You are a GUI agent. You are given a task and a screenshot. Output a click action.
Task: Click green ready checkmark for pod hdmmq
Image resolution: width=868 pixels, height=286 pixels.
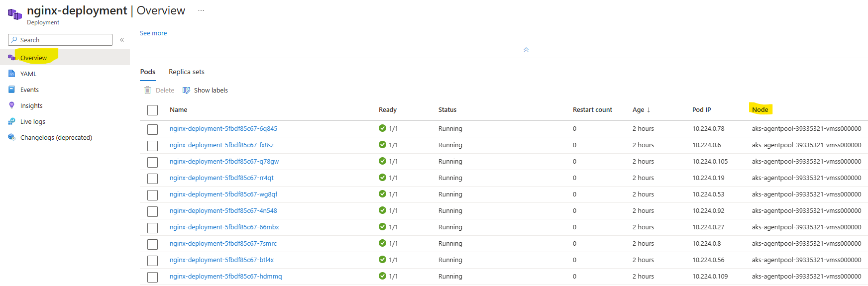[x=382, y=276]
